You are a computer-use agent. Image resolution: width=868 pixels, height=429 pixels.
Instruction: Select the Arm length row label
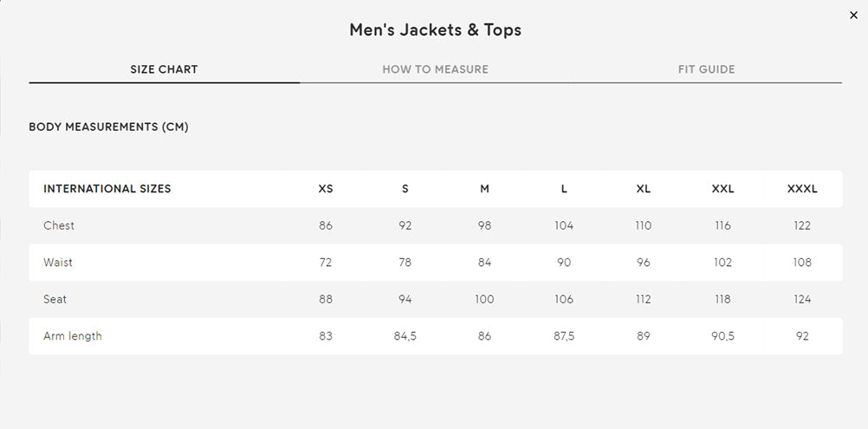[x=73, y=336]
